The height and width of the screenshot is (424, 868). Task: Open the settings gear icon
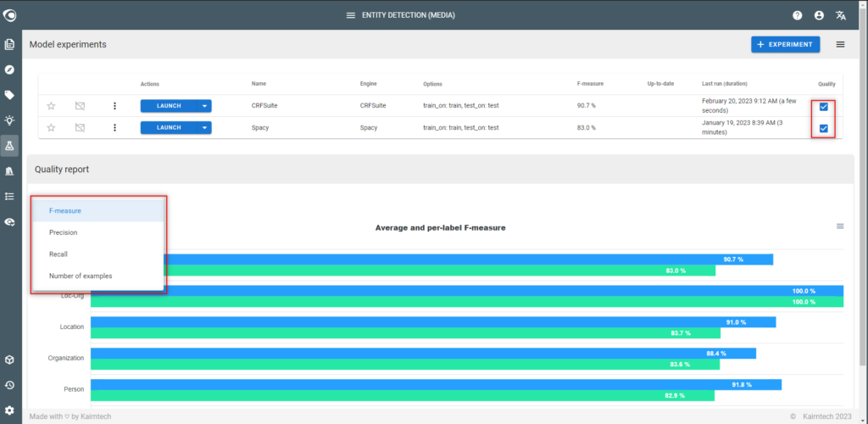point(9,410)
